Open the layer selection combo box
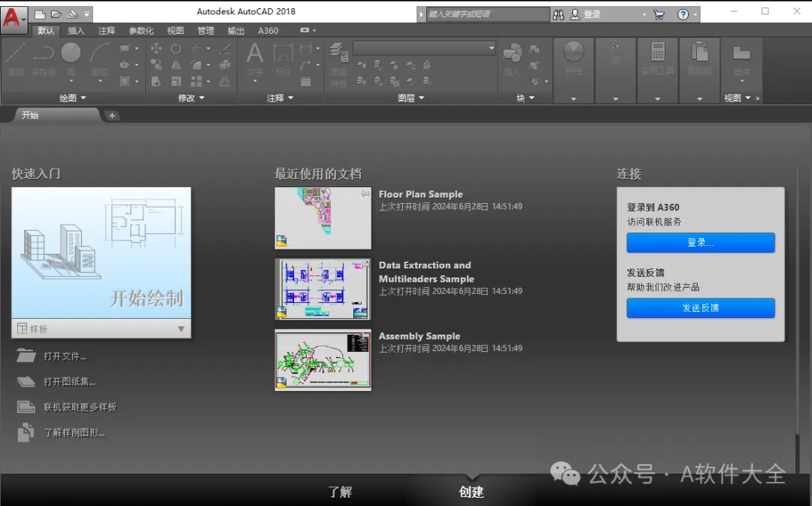812x506 pixels. pyautogui.click(x=424, y=48)
